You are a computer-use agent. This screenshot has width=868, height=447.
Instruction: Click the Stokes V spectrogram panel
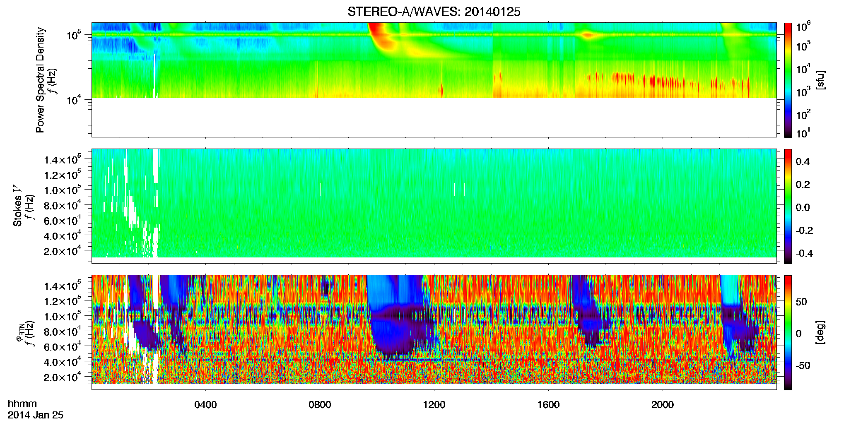pos(434,206)
